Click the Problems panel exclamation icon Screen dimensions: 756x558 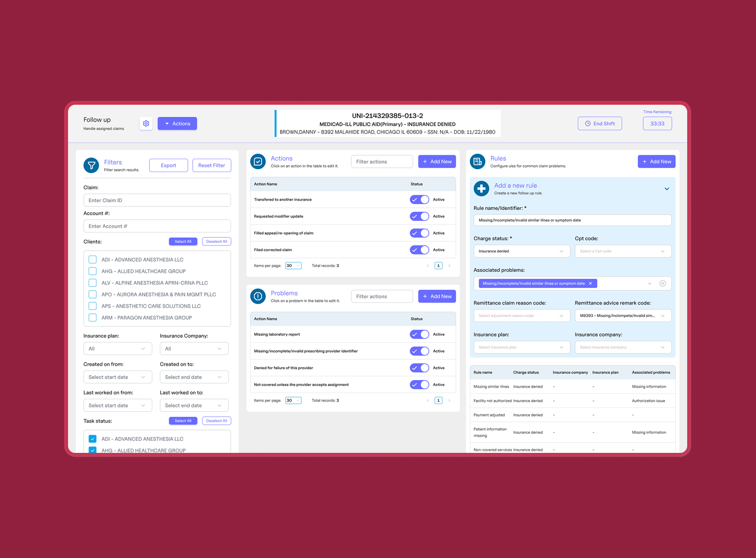(x=258, y=296)
